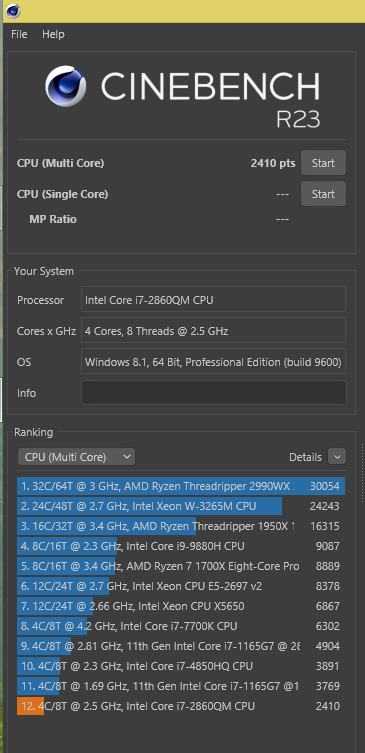Open the CPU (Multi Core) ranking dropdown
365x753 pixels.
tap(76, 457)
